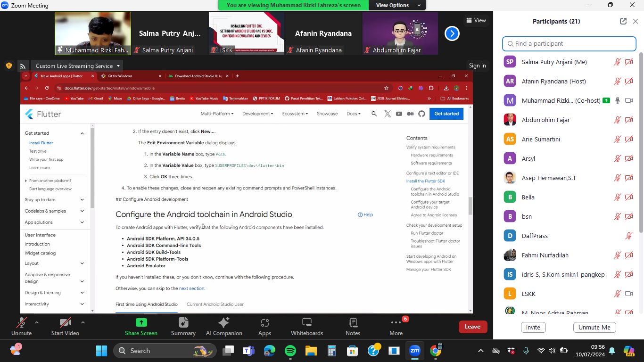Image resolution: width=644 pixels, height=362 pixels.
Task: Click the red Leave meeting button
Action: [x=472, y=327]
